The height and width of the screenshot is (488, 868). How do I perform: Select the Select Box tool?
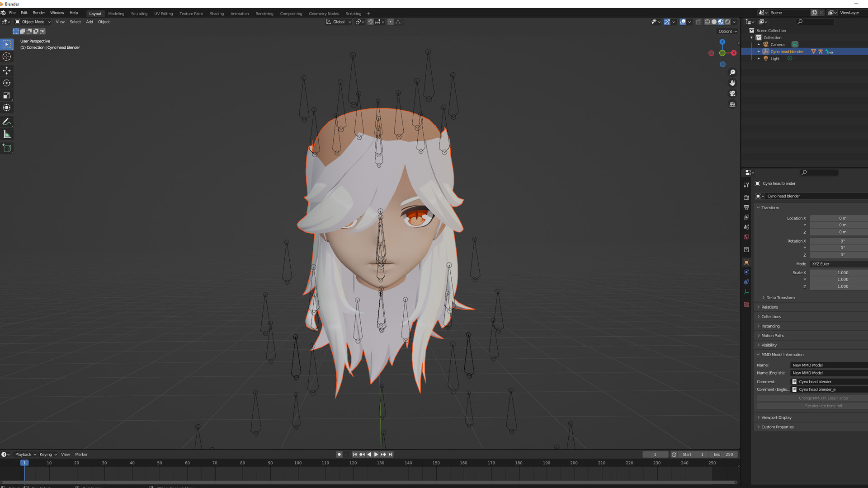tap(7, 44)
